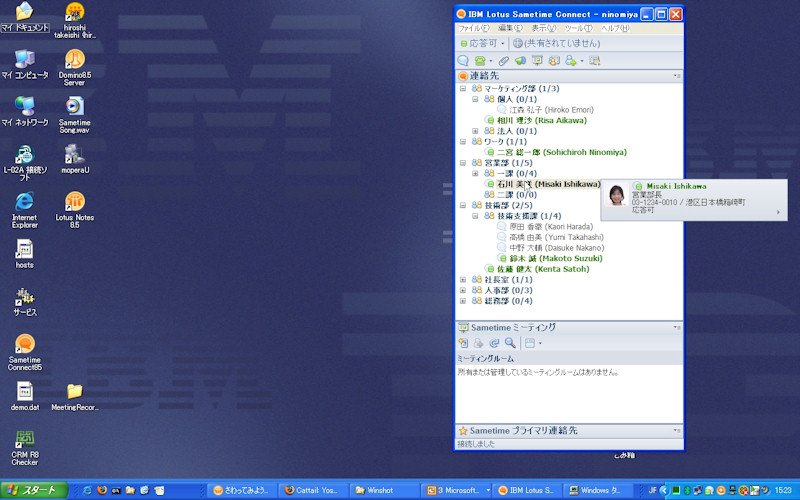Select contact Daisuke Nakano

point(557,248)
